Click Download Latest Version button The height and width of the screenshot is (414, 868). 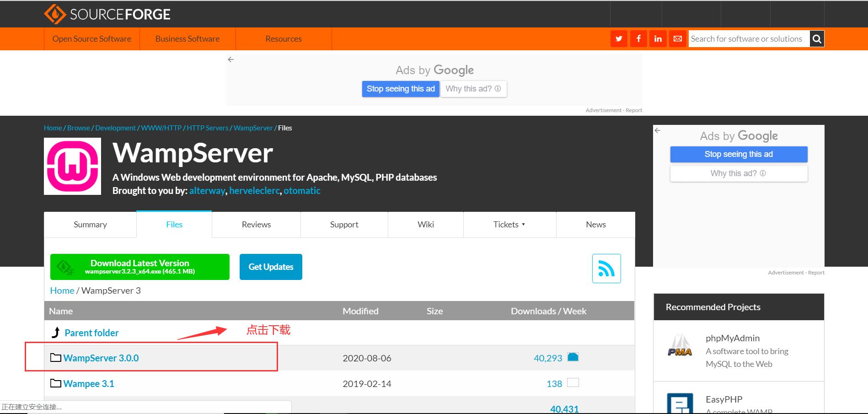click(x=140, y=267)
